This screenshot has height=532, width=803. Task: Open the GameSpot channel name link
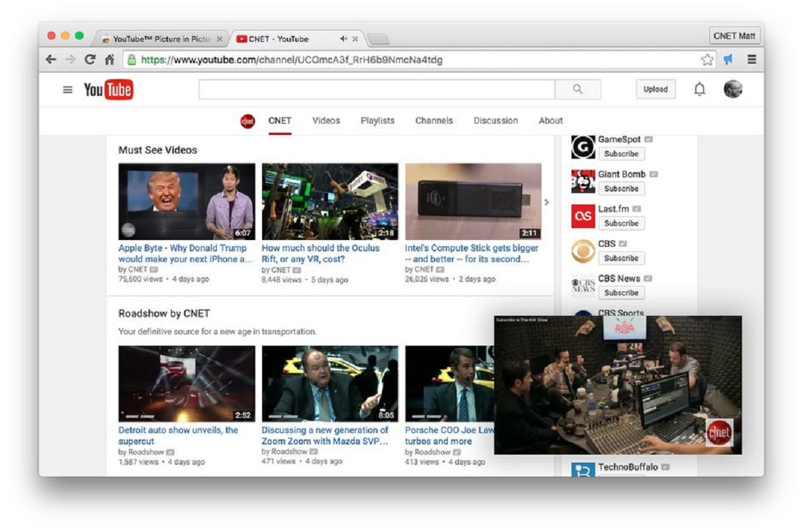pos(619,140)
